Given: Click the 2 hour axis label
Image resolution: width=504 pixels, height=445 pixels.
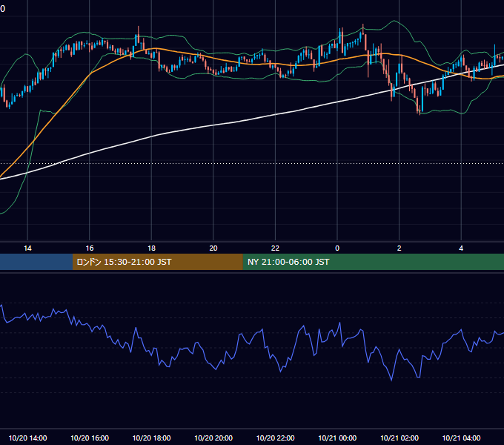Looking at the screenshot, I should click(399, 248).
